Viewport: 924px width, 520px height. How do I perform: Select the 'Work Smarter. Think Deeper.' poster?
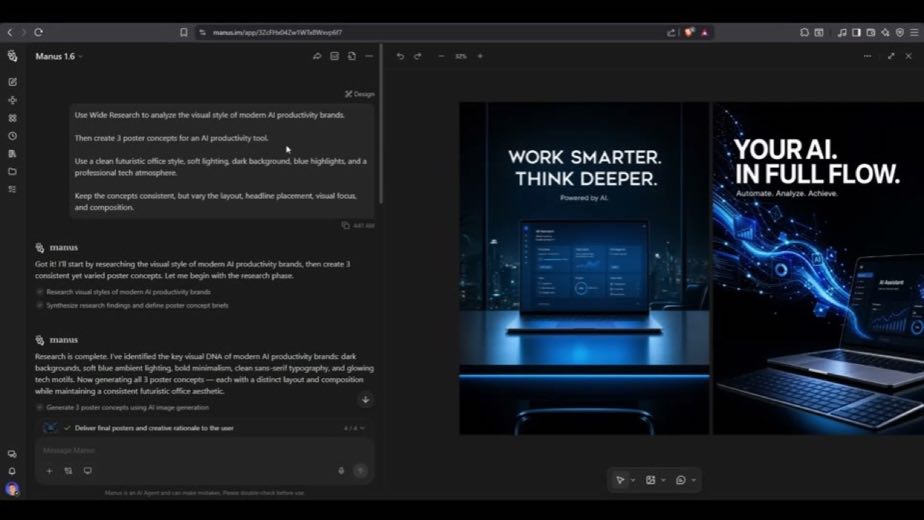click(584, 268)
